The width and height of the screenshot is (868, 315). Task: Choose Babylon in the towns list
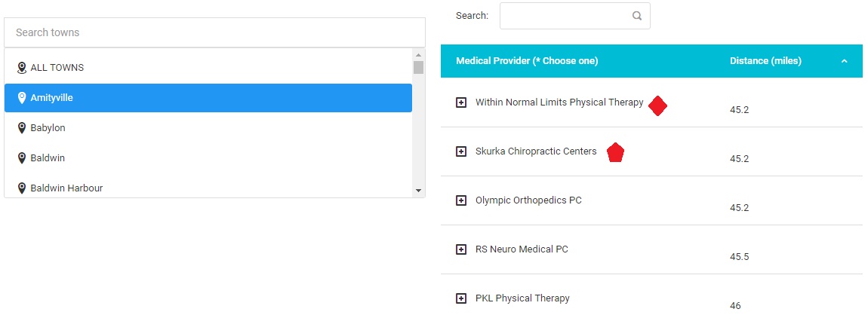pyautogui.click(x=48, y=128)
